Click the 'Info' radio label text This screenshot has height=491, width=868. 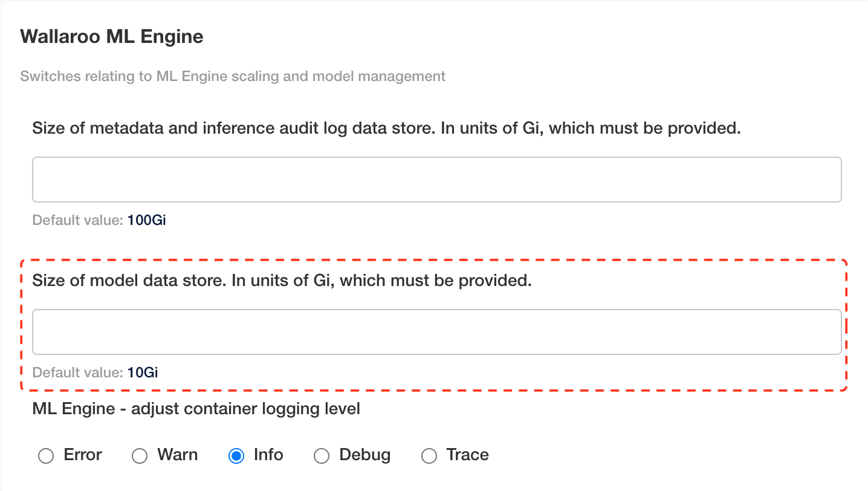(x=268, y=455)
